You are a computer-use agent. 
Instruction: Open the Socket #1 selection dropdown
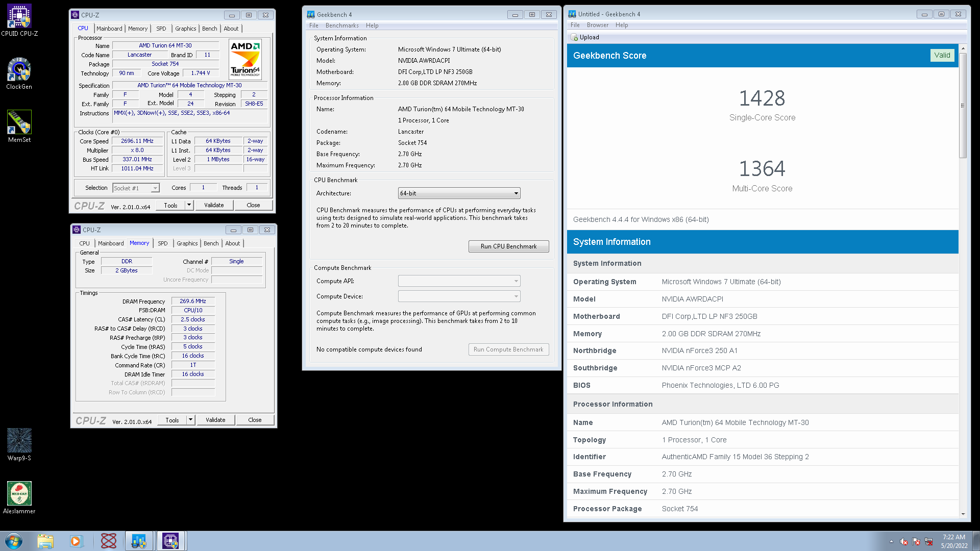point(136,188)
